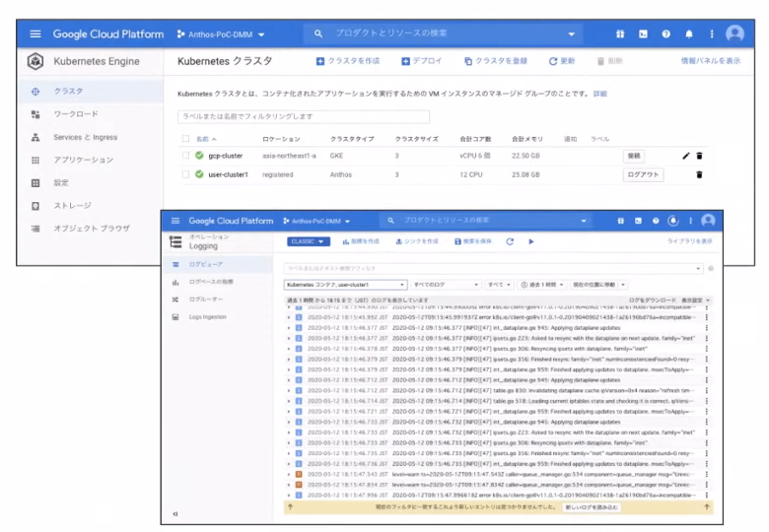Open the hamburger menu in the Logging window
Screen dimensions: 769x532
pyautogui.click(x=175, y=221)
